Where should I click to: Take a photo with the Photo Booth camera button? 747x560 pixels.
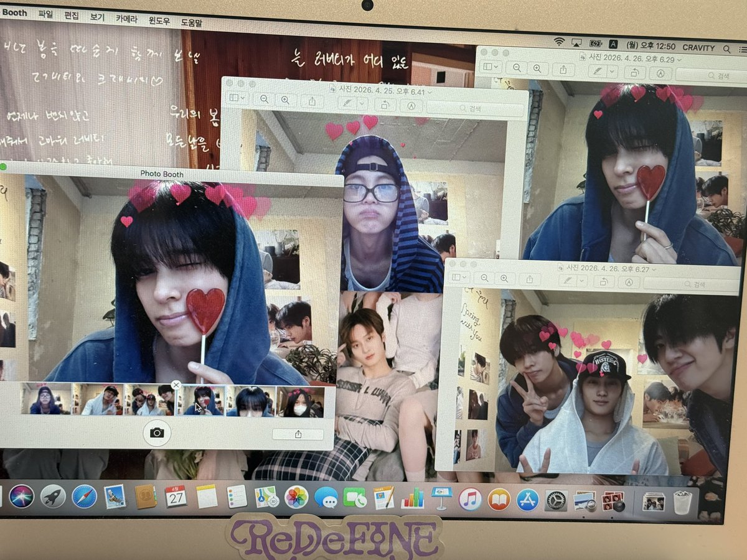157,432
